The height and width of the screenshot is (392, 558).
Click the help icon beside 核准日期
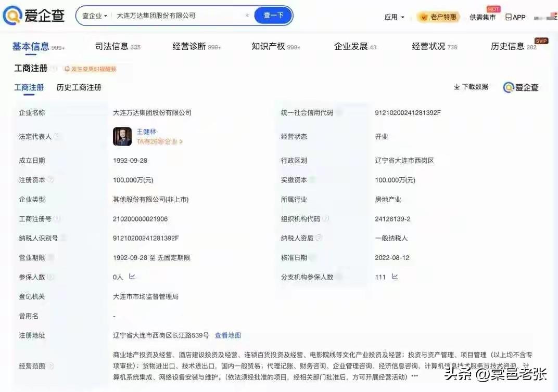tap(312, 257)
